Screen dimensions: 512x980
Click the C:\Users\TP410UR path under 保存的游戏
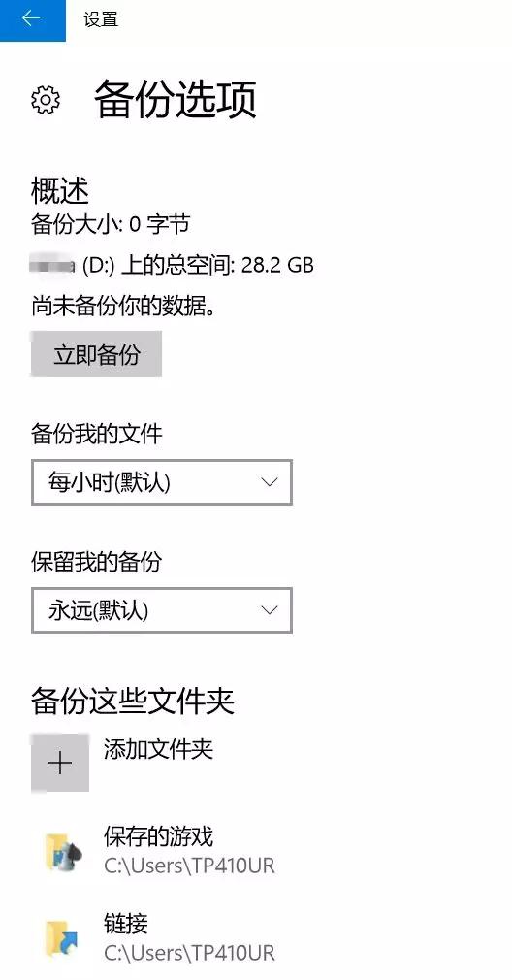coord(189,866)
